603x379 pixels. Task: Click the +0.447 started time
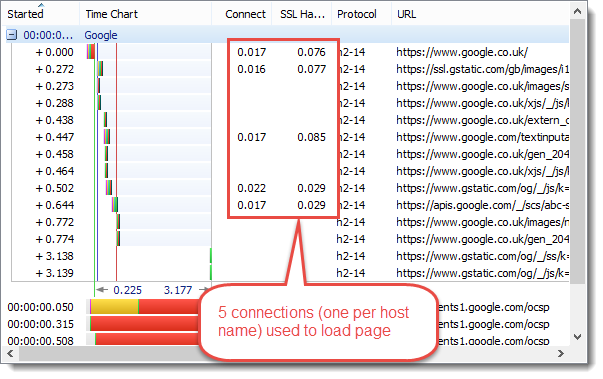[54, 137]
